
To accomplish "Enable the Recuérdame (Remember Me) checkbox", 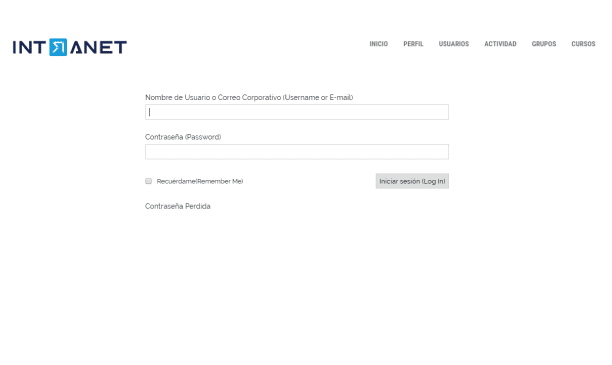I will click(148, 181).
